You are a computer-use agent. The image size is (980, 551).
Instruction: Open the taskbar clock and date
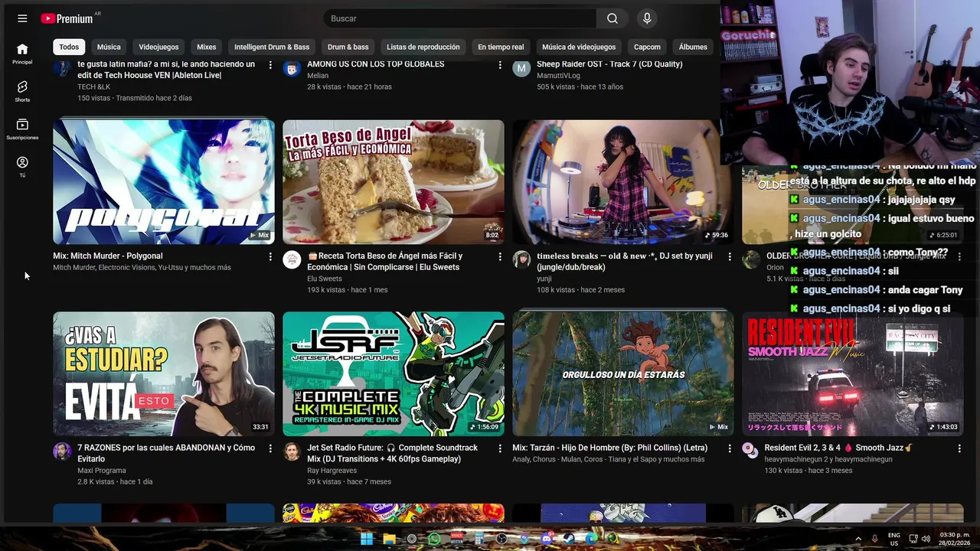[x=955, y=539]
